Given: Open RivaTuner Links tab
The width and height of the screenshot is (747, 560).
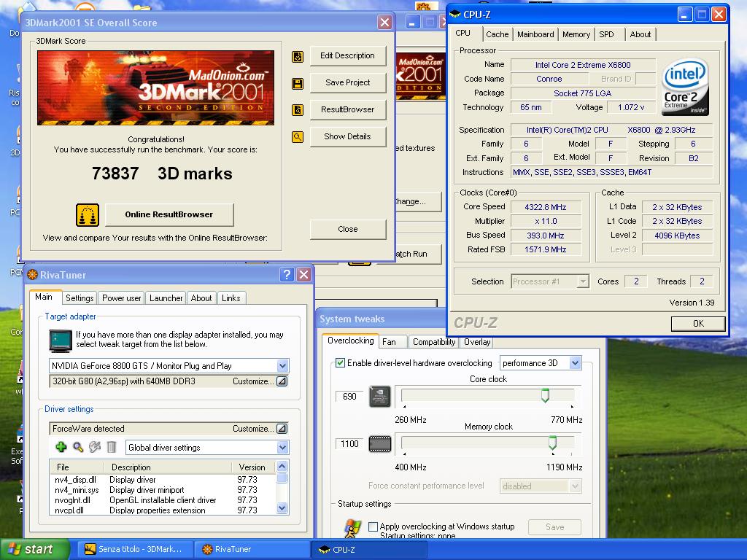Looking at the screenshot, I should [x=231, y=298].
